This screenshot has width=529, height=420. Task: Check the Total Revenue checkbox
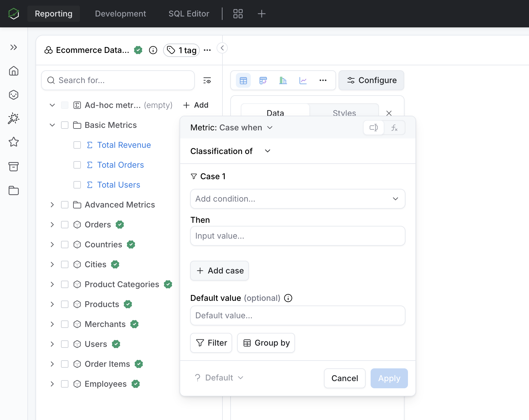pyautogui.click(x=77, y=145)
